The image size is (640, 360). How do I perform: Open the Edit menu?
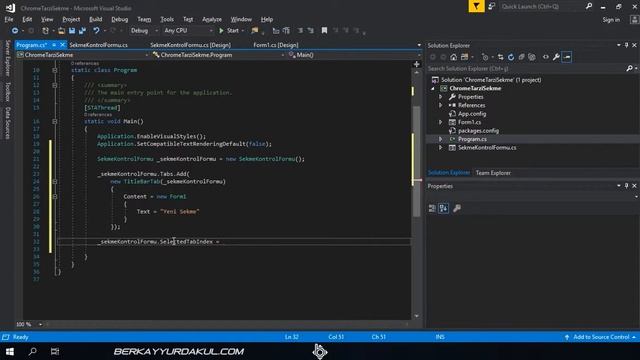point(27,19)
